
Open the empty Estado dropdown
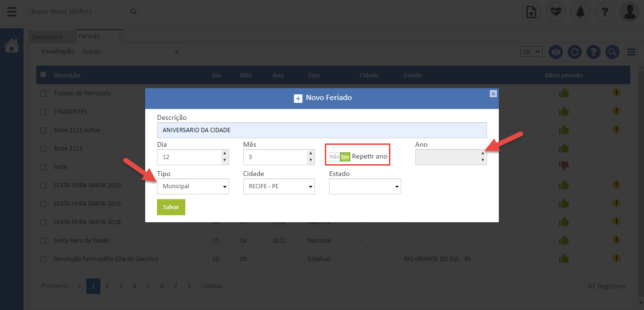point(365,186)
